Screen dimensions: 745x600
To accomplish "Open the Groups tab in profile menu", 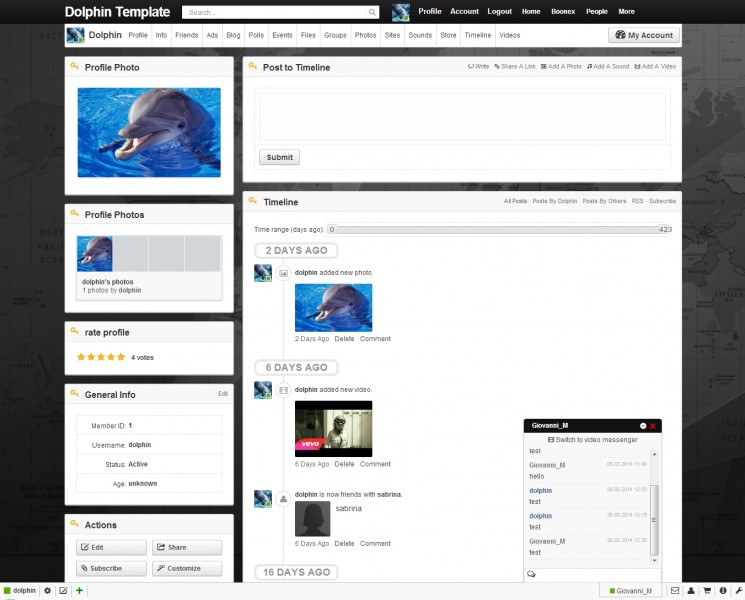I will click(335, 35).
